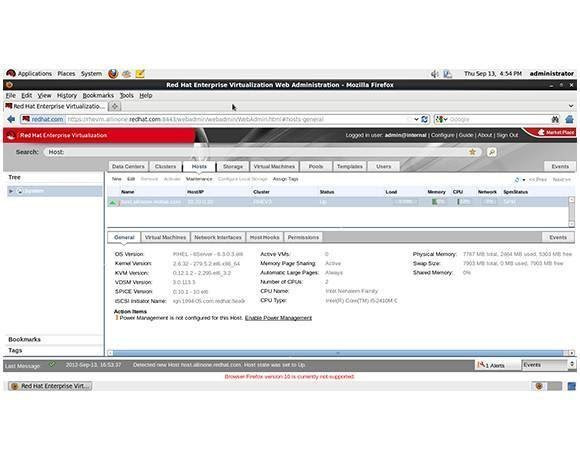Reload page with refresh icon in URL bar
The width and height of the screenshot is (580, 460).
(425, 119)
